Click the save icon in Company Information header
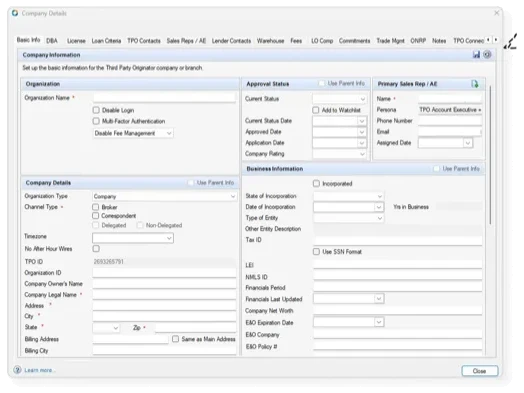Screen dimensions: 524x393 click(x=476, y=54)
